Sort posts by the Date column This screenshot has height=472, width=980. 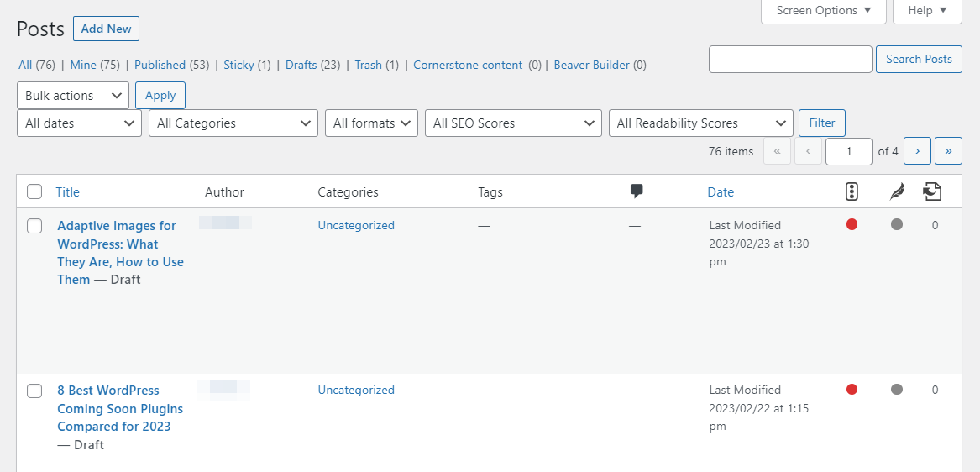(x=721, y=192)
